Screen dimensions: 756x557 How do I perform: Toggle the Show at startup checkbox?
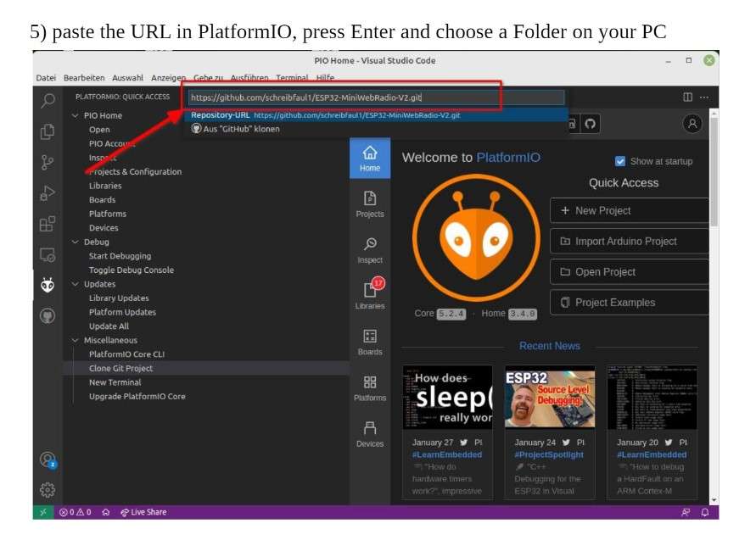(620, 161)
